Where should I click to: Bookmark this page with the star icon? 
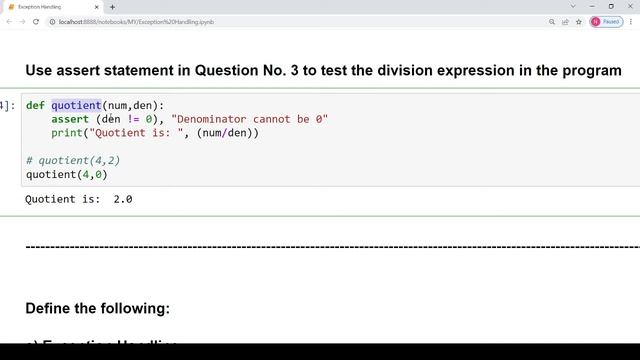[x=578, y=22]
